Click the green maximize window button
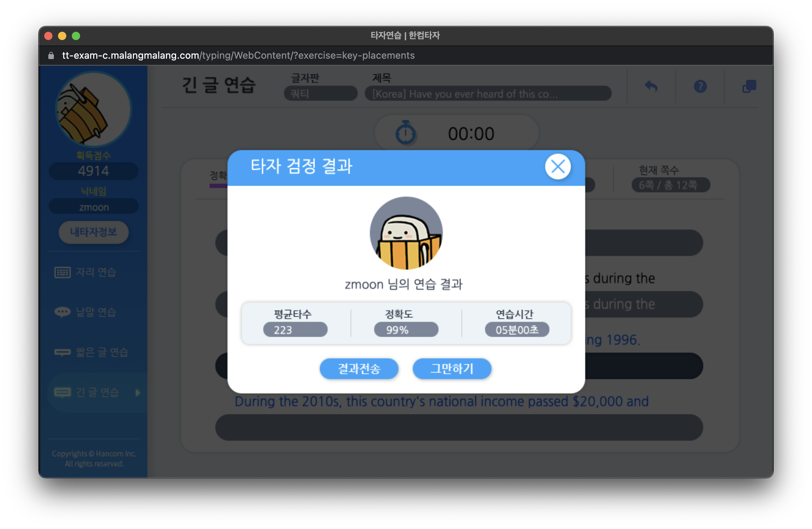This screenshot has width=812, height=529. [76, 36]
